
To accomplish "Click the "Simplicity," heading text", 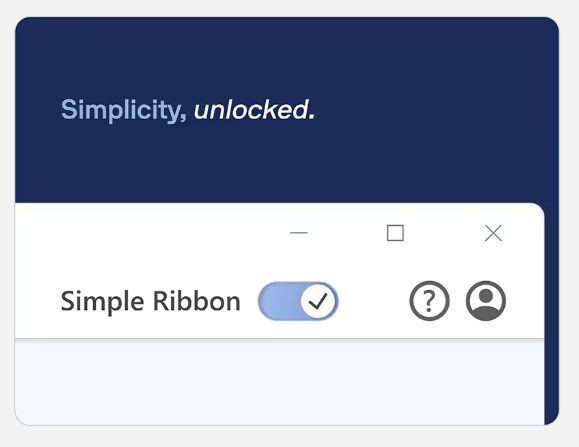I will 123,110.
